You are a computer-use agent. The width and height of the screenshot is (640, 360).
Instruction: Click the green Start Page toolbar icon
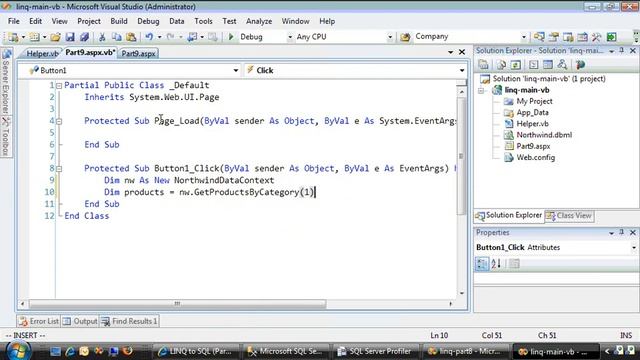tap(611, 37)
